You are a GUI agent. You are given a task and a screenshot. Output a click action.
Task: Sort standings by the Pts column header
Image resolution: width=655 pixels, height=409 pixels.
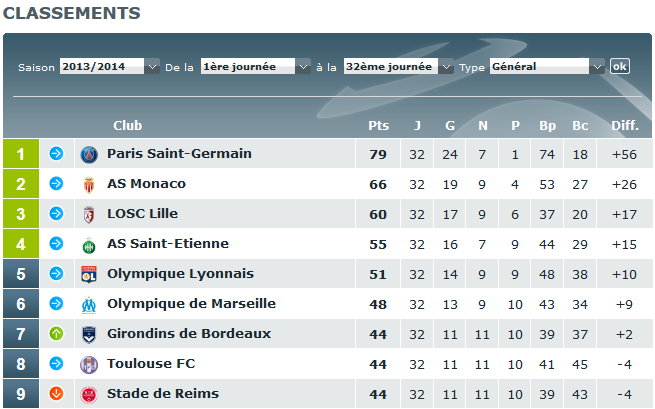point(378,125)
